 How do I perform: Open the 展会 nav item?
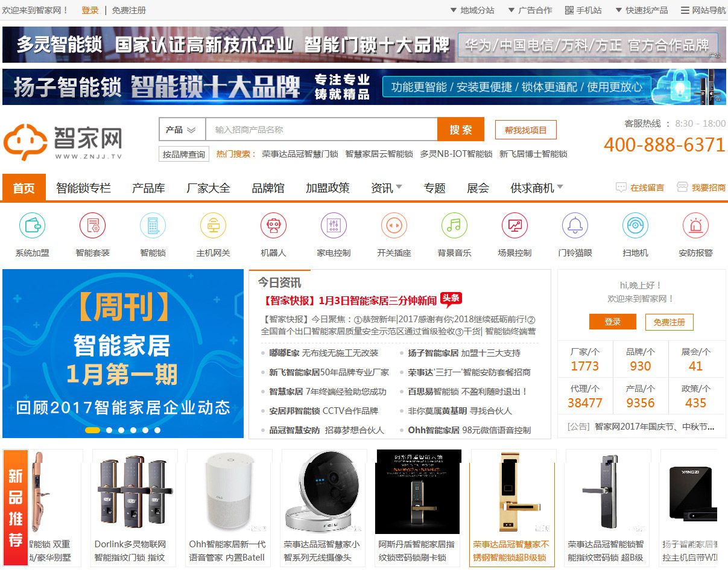coord(478,188)
